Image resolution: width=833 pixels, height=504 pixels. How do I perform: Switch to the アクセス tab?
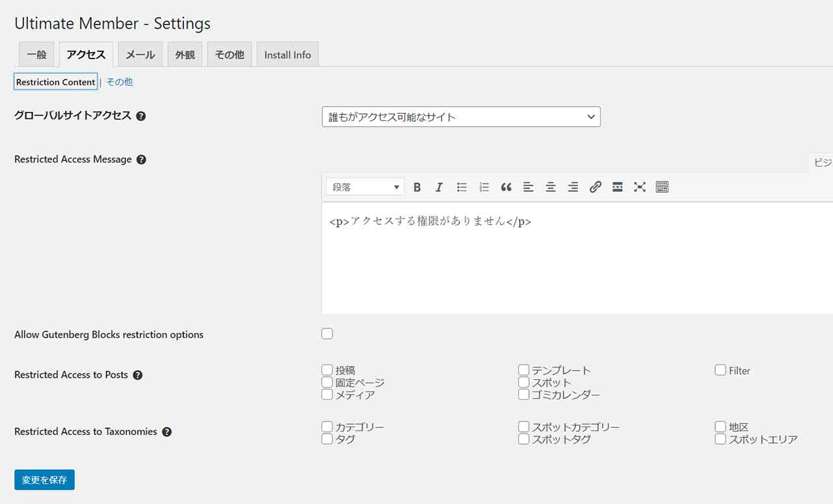[x=86, y=55]
